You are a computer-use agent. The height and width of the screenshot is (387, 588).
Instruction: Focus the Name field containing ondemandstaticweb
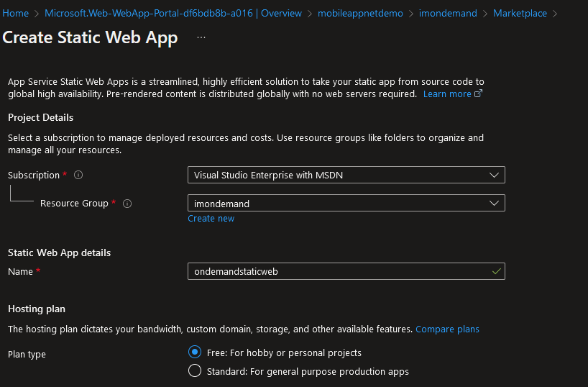click(x=346, y=271)
